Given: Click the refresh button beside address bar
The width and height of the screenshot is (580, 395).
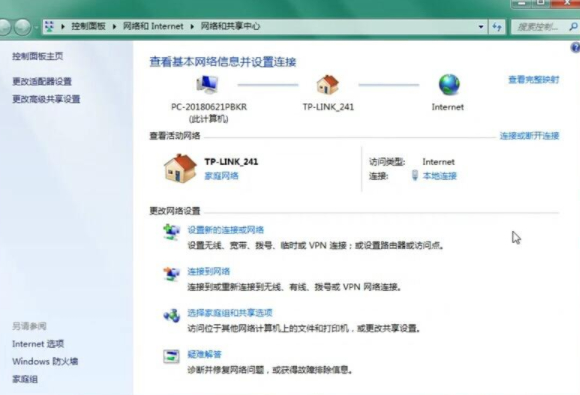Looking at the screenshot, I should (497, 27).
